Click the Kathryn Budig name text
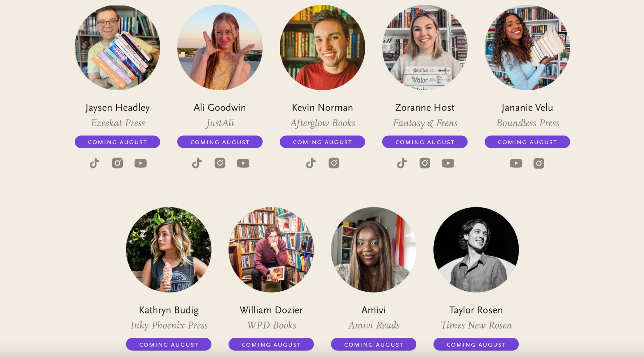 tap(169, 310)
